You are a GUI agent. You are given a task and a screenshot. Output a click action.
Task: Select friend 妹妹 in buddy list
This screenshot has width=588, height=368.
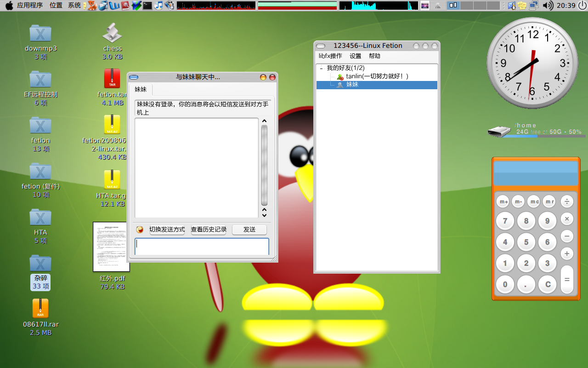pos(377,85)
